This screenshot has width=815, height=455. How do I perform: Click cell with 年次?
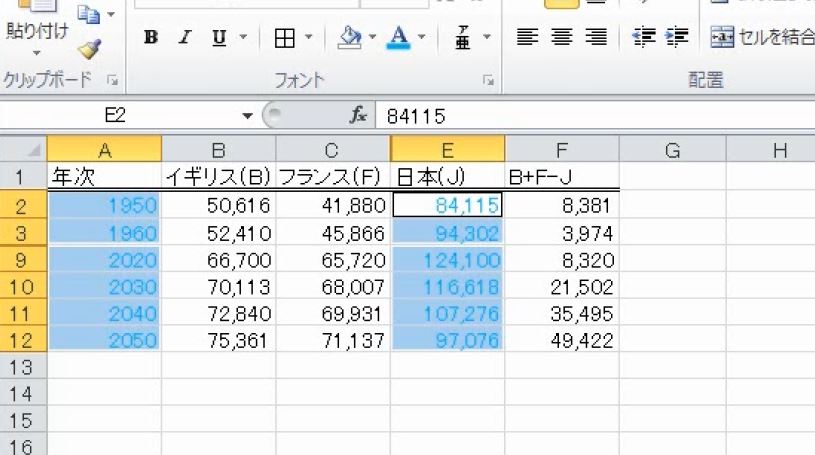[104, 177]
